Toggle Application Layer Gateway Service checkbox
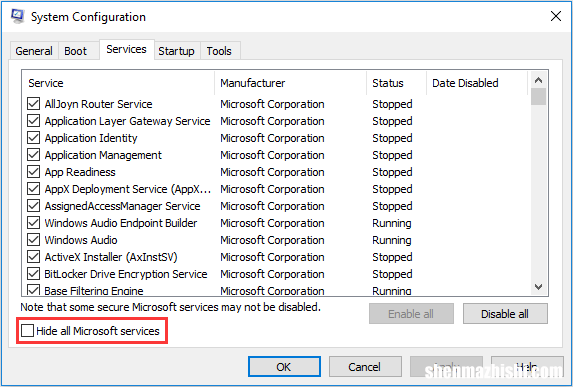 coord(34,121)
